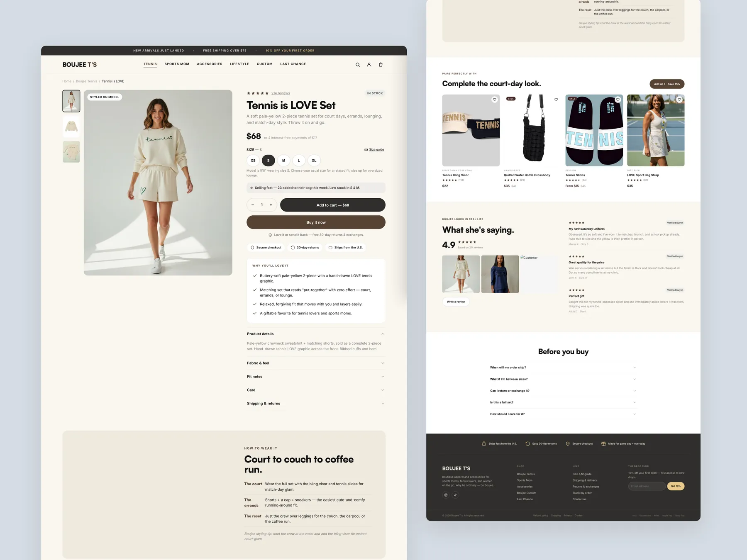This screenshot has height=560, width=747.
Task: Open the Last Chance nav item
Action: click(293, 64)
